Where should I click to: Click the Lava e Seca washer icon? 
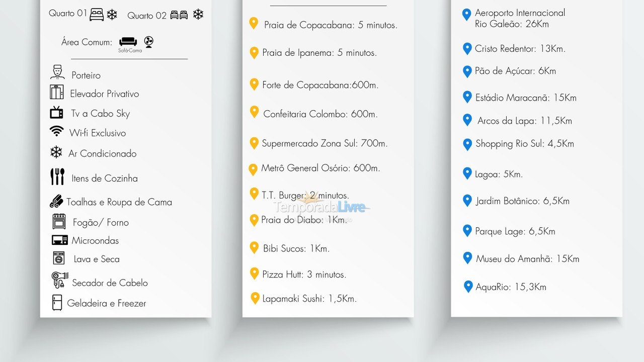click(x=59, y=258)
